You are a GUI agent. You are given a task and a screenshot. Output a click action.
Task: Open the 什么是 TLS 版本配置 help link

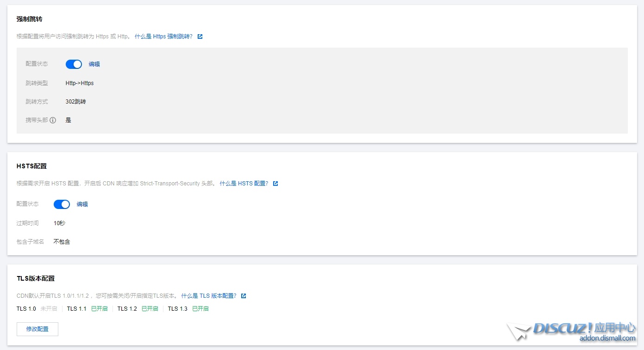tap(209, 296)
